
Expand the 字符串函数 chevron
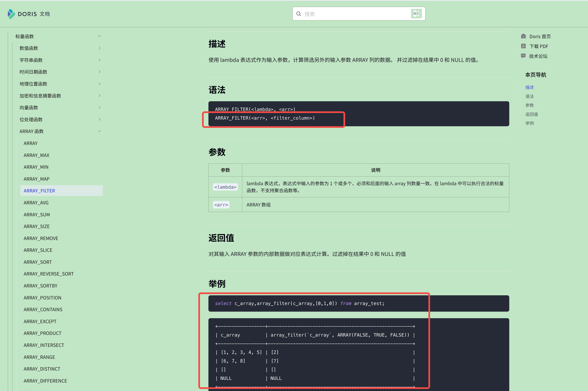tap(99, 60)
